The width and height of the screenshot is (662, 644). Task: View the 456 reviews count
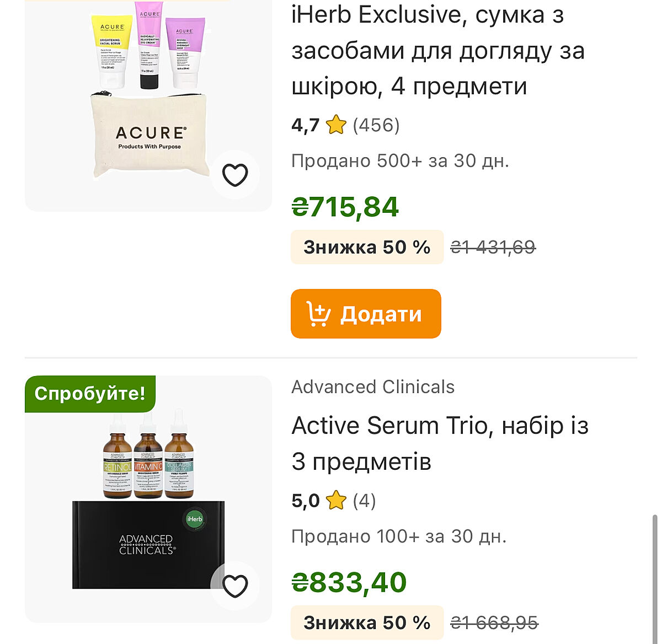(x=376, y=125)
